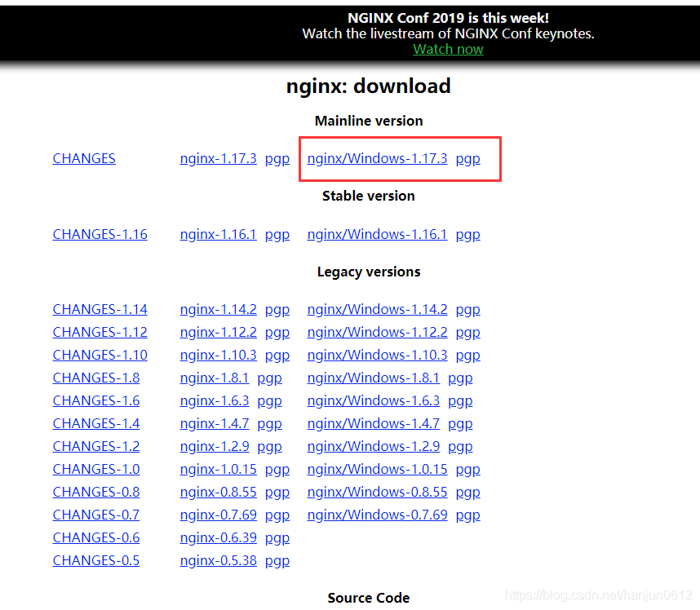Viewport: 700px width, 610px height.
Task: Open CHANGES-0.6 link
Action: 96,537
